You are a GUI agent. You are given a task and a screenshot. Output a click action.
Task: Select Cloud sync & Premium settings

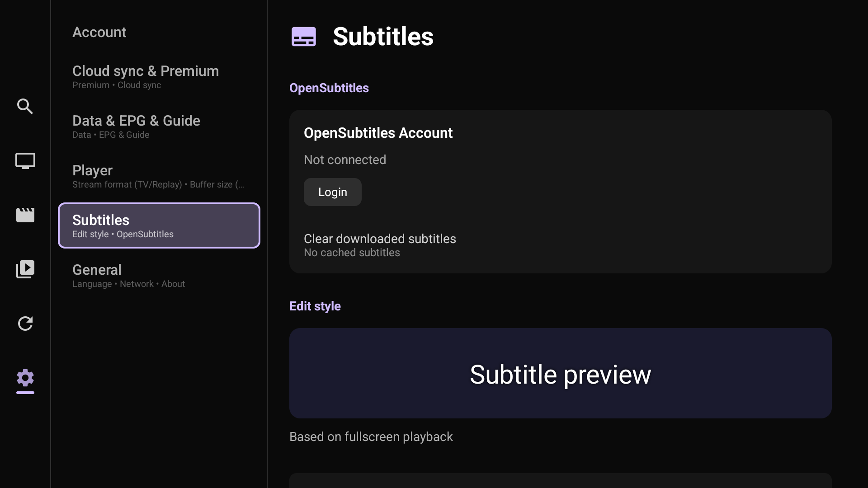[x=145, y=77]
